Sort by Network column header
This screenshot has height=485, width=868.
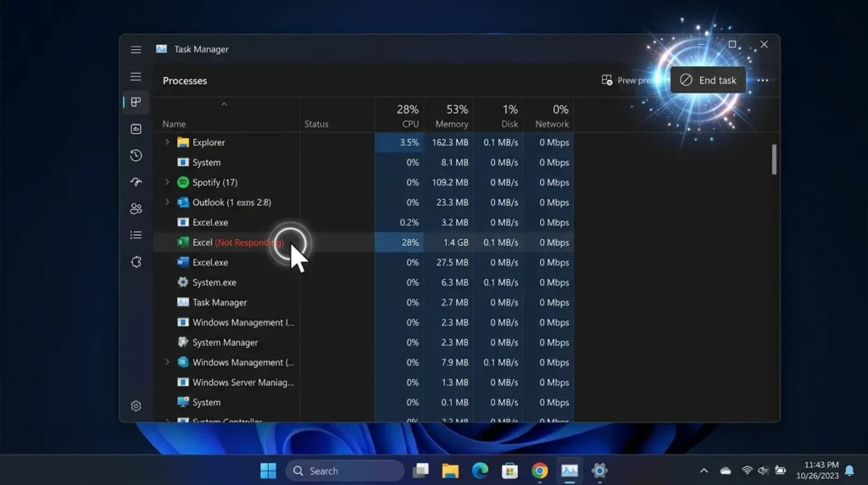pos(552,124)
